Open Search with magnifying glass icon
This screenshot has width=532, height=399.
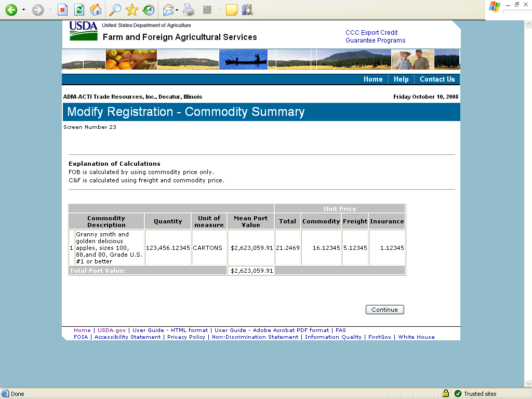[x=115, y=10]
